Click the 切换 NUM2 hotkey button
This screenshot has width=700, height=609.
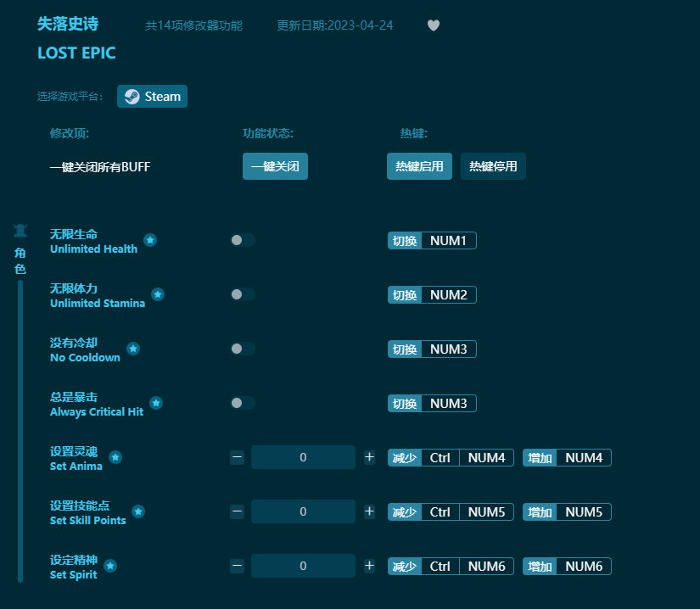click(432, 294)
